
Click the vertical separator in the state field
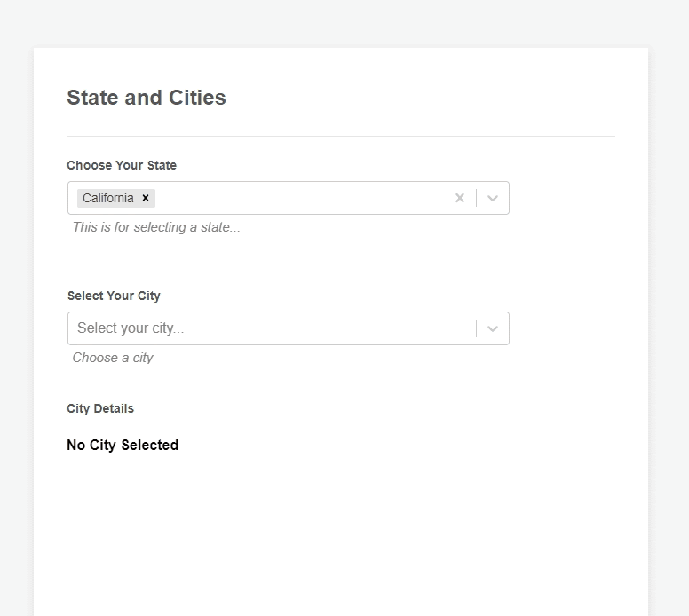pyautogui.click(x=477, y=198)
